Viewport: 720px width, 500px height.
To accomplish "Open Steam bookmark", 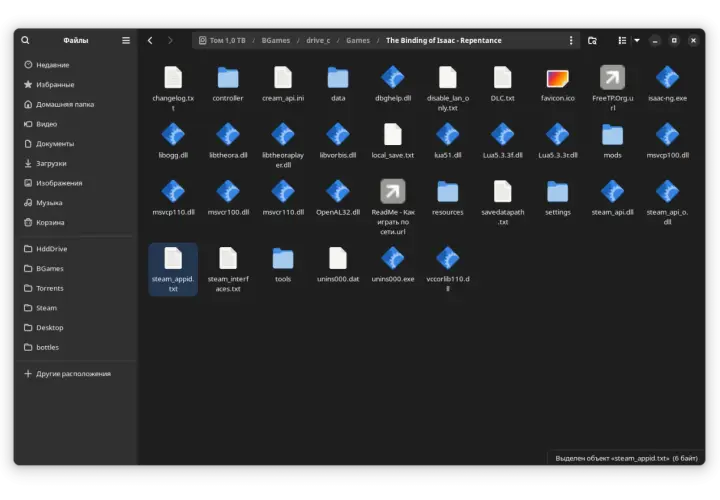I will point(76,308).
